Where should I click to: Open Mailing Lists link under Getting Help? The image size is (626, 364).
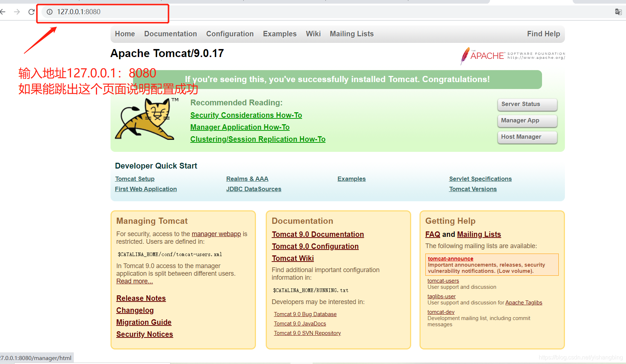[479, 234]
